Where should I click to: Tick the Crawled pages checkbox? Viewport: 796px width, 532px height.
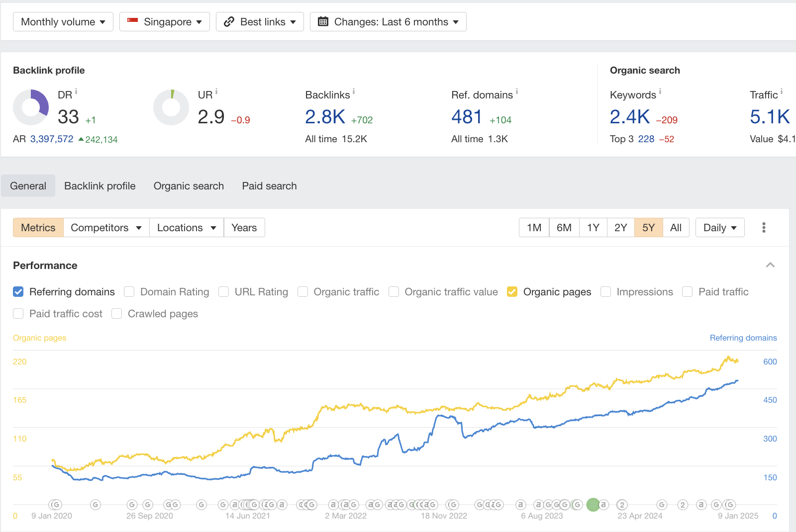117,314
